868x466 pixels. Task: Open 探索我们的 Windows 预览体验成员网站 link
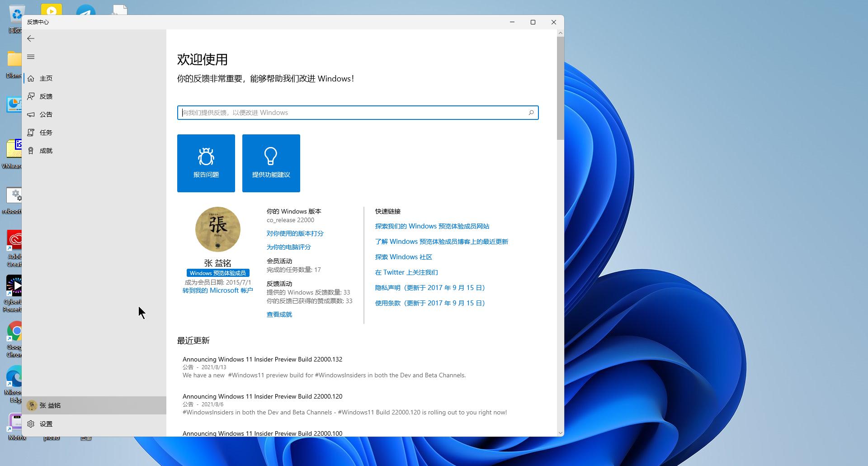point(432,226)
